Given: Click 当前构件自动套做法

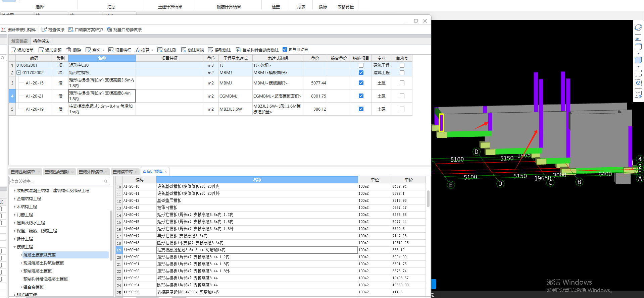Looking at the screenshot, I should [257, 50].
